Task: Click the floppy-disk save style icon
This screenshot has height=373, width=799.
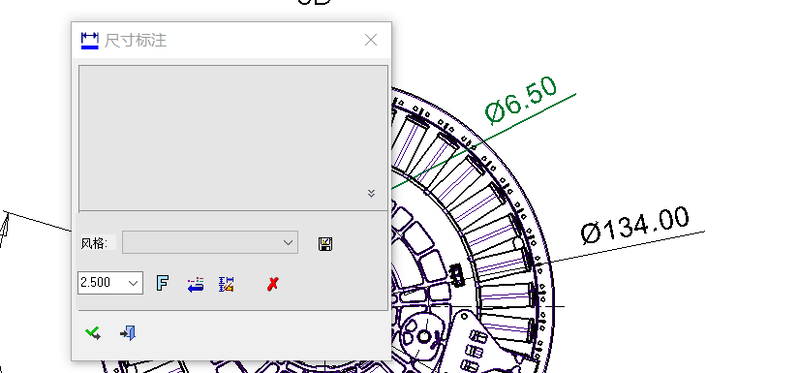Action: (325, 244)
